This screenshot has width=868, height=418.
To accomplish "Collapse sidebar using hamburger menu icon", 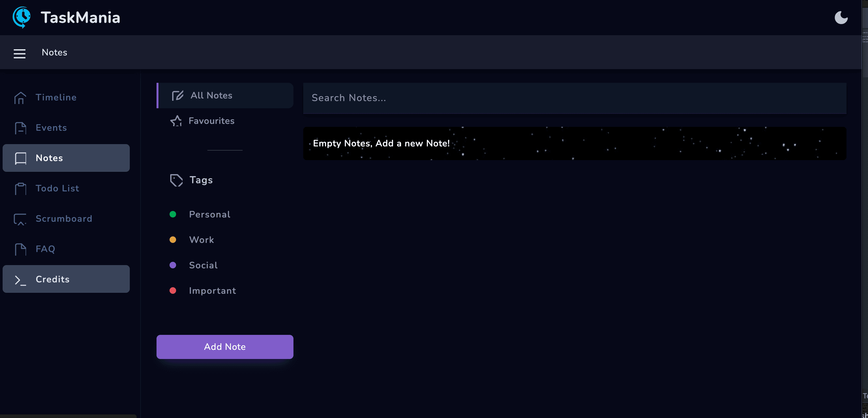I will click(20, 53).
